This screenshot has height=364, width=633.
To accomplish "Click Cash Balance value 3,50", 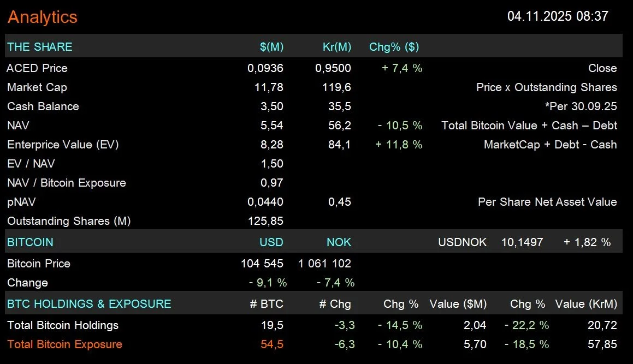I will tap(271, 106).
